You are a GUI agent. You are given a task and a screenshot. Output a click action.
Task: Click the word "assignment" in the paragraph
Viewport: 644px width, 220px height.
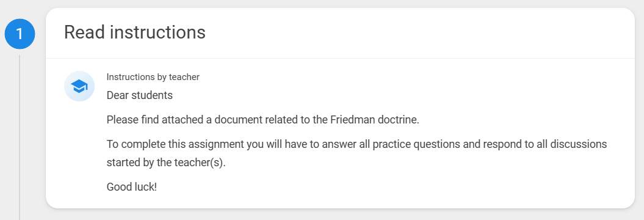click(218, 145)
